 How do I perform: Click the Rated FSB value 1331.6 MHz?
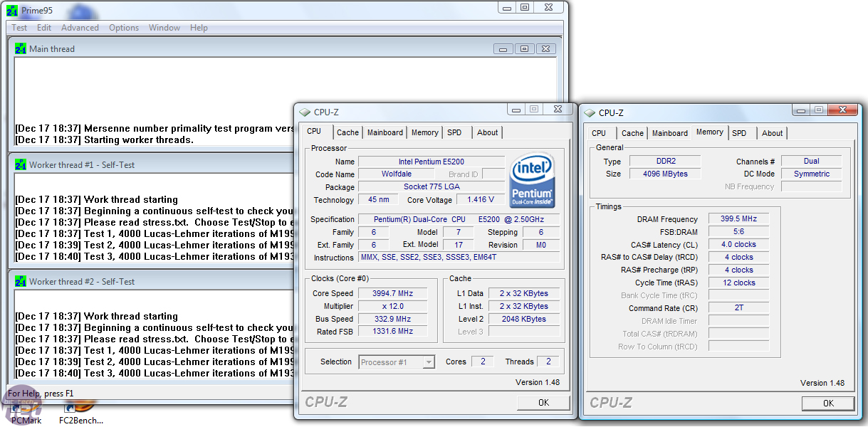click(392, 332)
